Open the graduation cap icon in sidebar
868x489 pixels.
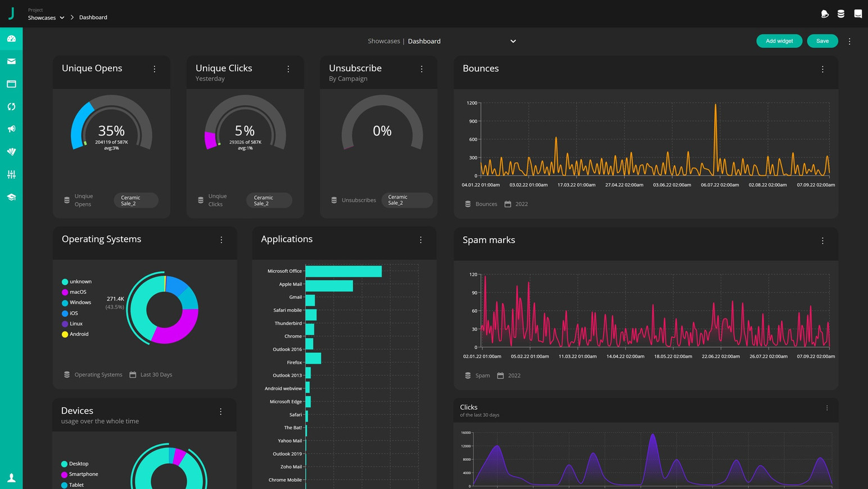pos(11,197)
